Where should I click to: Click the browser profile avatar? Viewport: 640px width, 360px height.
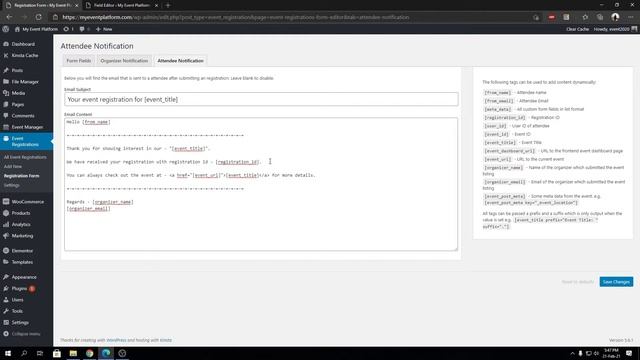tap(615, 17)
